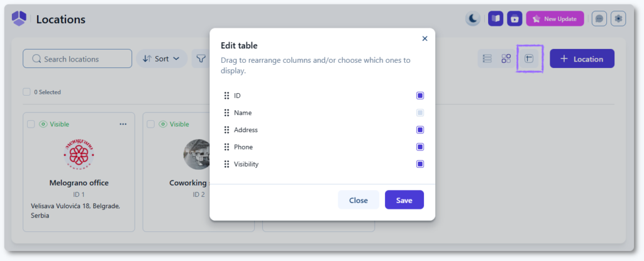Uncheck the Visibility column checkbox

[x=420, y=164]
